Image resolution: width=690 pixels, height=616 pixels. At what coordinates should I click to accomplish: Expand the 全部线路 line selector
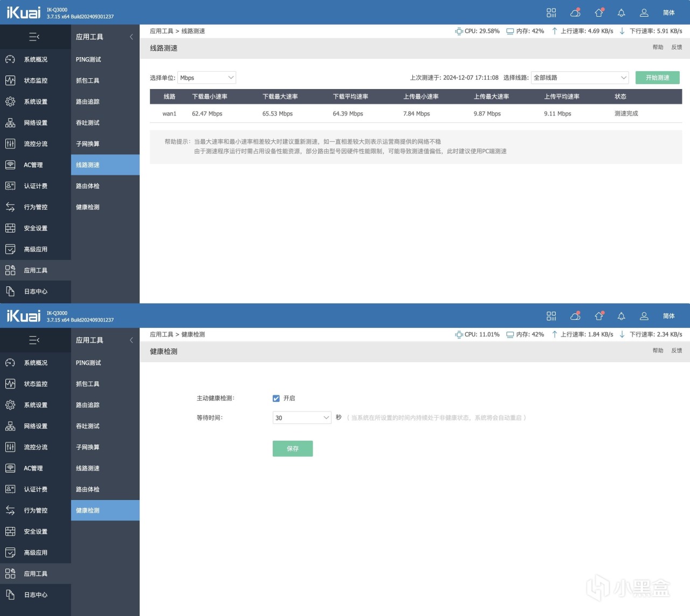click(580, 78)
